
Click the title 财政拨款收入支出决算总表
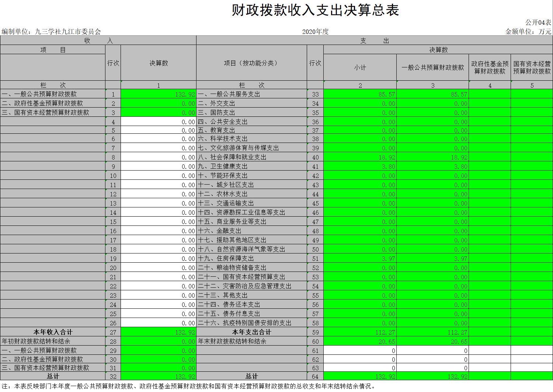point(315,10)
